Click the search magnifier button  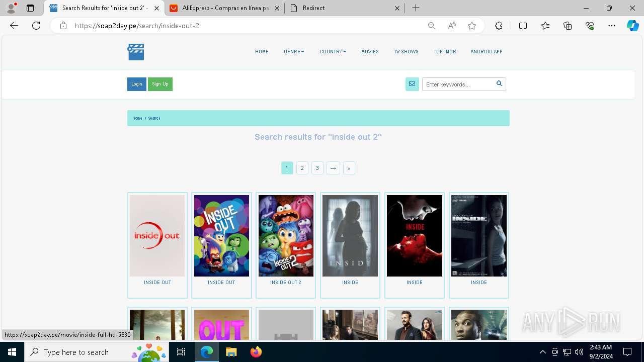tap(499, 84)
